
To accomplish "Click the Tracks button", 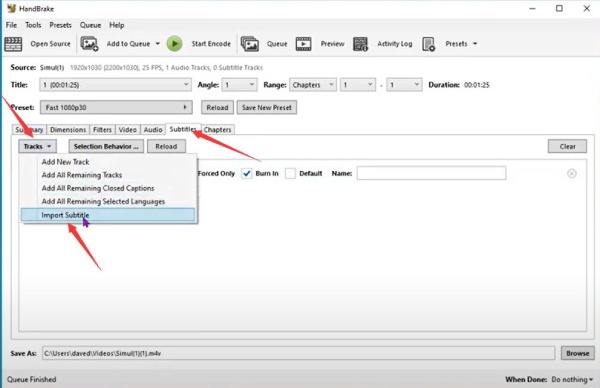I will click(38, 147).
